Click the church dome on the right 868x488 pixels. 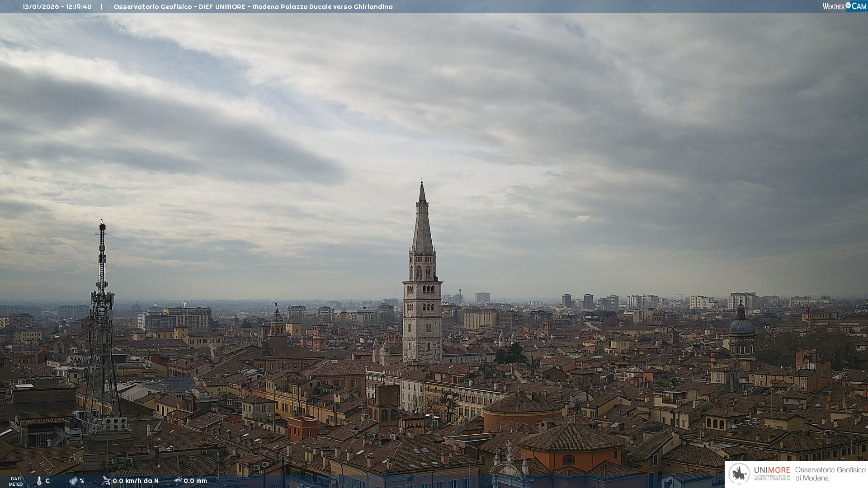pyautogui.click(x=741, y=326)
